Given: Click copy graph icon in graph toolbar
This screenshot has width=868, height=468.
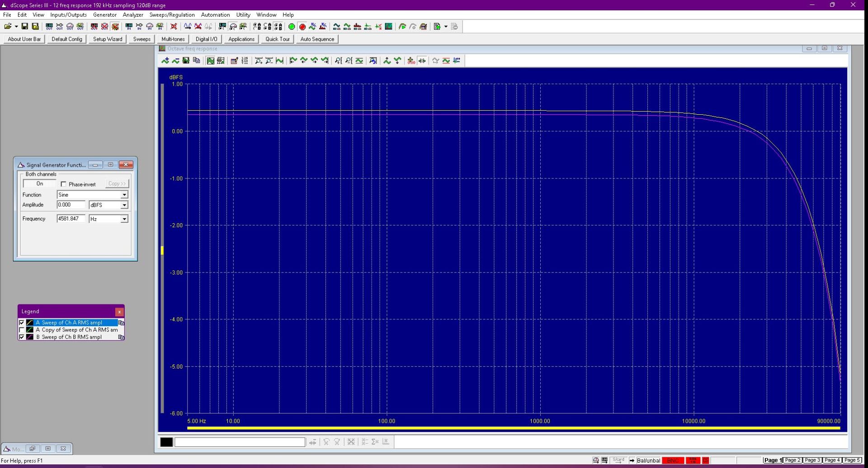Looking at the screenshot, I should (197, 61).
